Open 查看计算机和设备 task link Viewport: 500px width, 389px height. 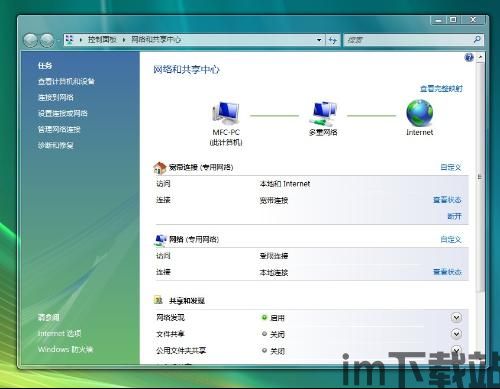coord(66,81)
